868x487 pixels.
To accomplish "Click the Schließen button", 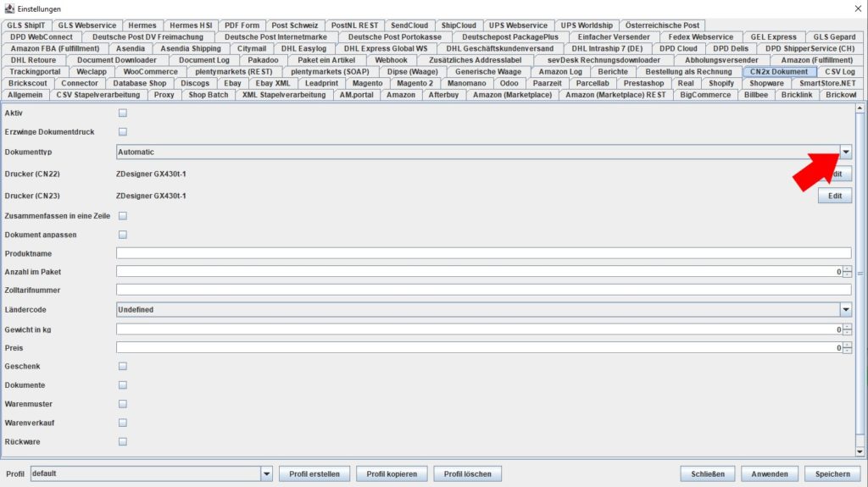I will coord(708,473).
